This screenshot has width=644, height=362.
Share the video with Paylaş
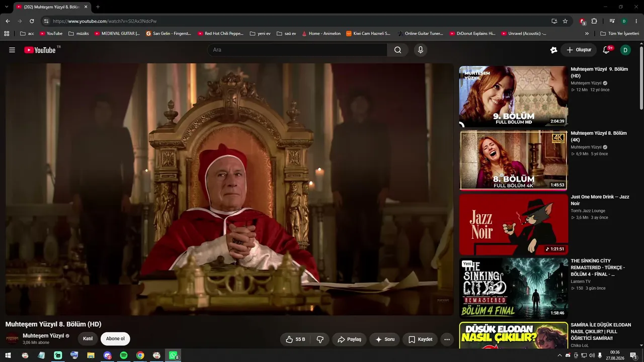pyautogui.click(x=350, y=339)
